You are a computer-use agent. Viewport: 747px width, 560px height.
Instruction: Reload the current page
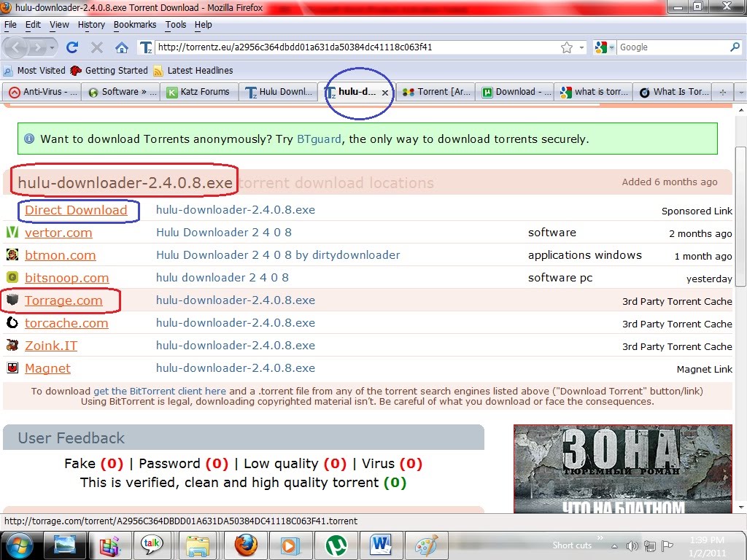(x=72, y=47)
